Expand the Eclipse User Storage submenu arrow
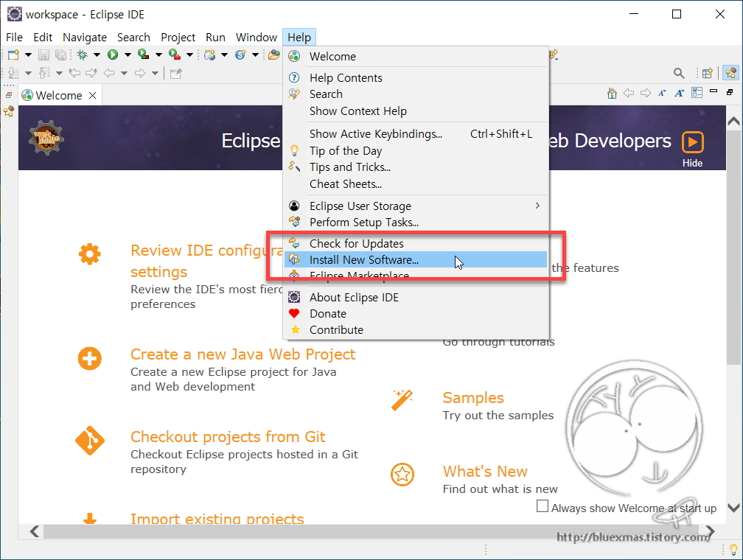Screen dimensions: 743x560 pos(537,206)
